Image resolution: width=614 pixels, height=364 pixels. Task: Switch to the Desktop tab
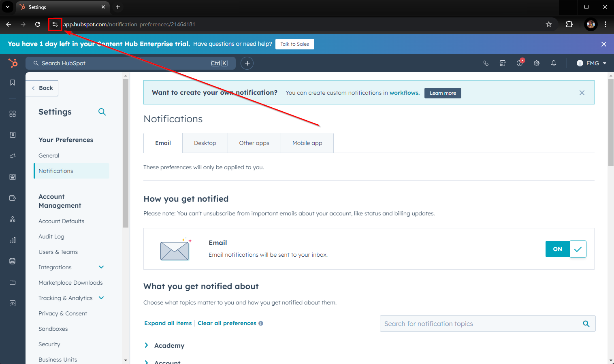click(205, 143)
